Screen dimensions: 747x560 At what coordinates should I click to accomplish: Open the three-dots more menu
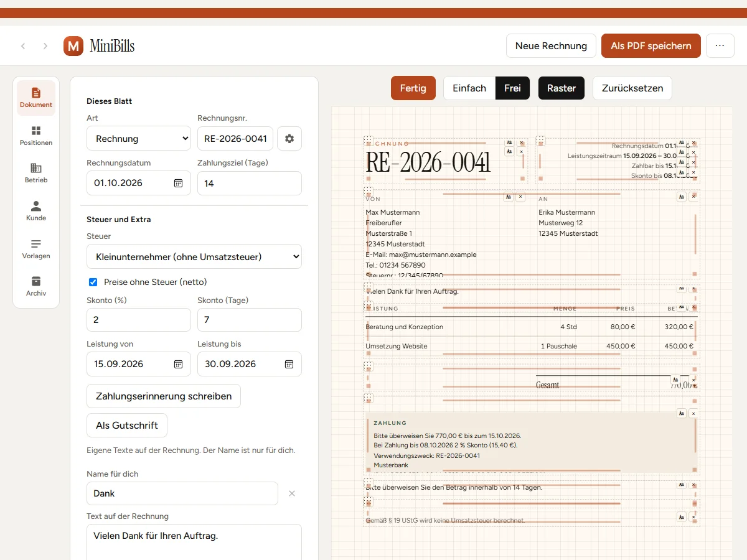click(720, 46)
